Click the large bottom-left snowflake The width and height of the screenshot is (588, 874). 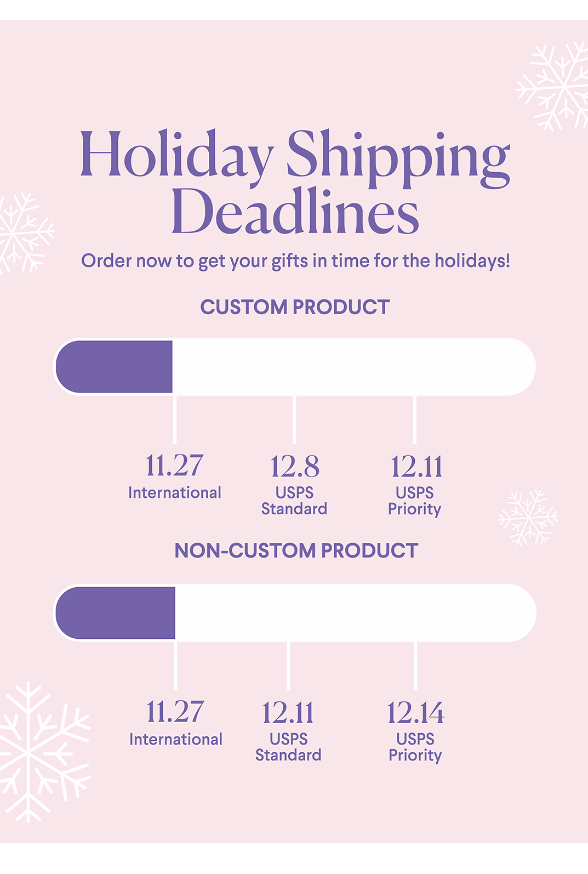tap(44, 752)
